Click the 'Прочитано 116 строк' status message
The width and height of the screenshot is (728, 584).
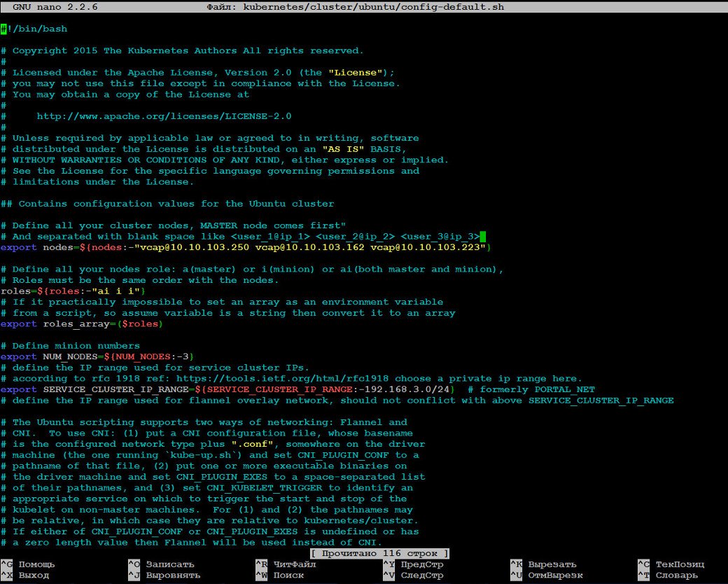[379, 553]
